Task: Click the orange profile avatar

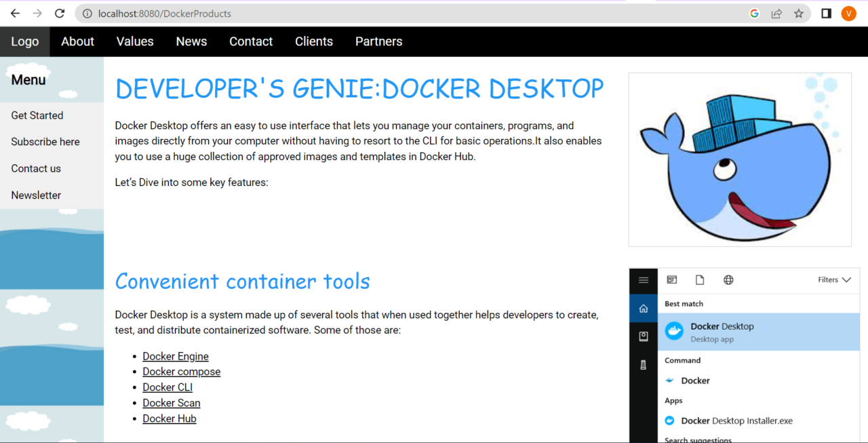Action: click(x=848, y=13)
